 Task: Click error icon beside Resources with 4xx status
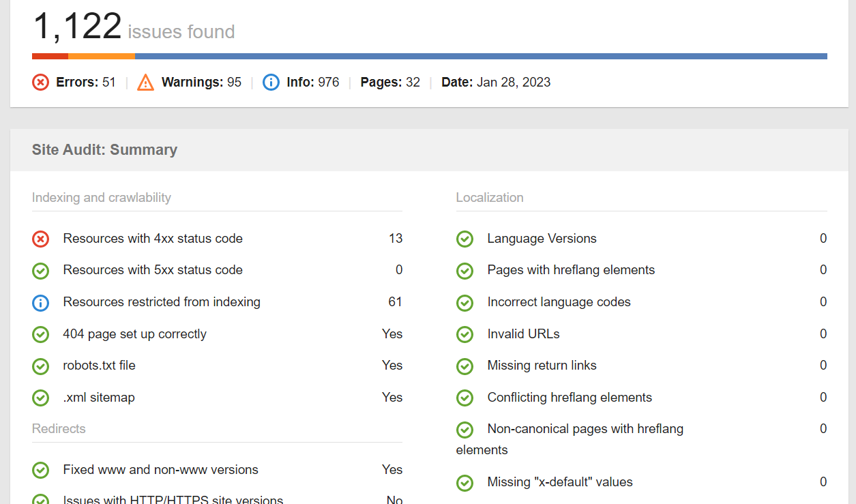(x=41, y=239)
